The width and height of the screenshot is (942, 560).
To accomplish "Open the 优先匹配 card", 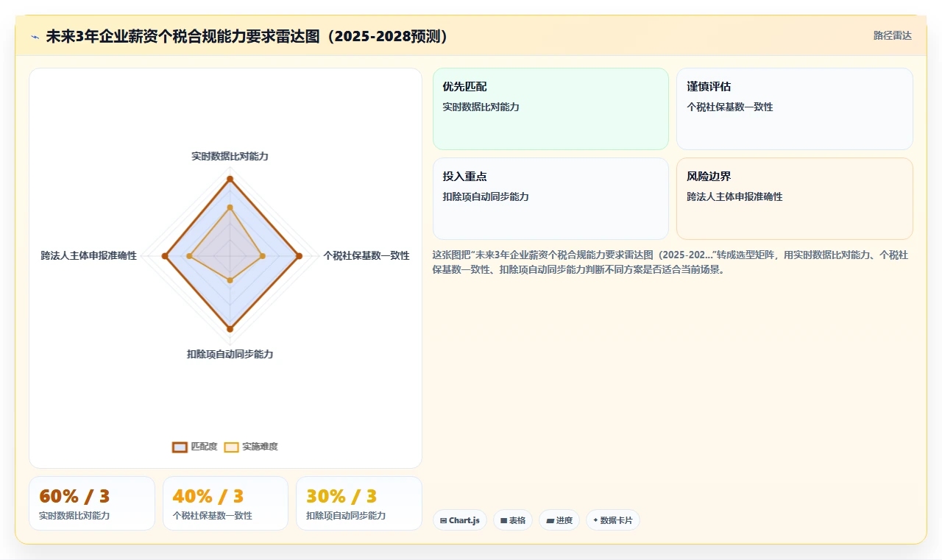I will click(x=550, y=109).
